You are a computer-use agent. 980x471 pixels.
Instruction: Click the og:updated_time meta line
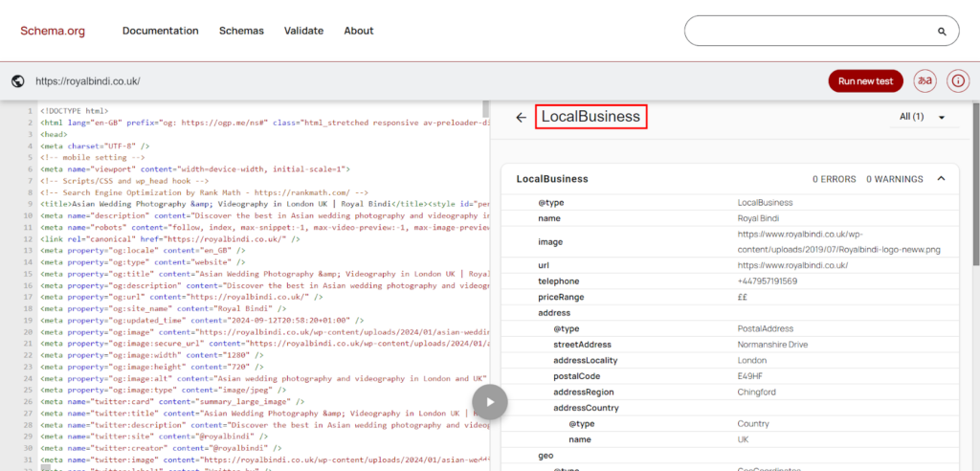pyautogui.click(x=202, y=321)
